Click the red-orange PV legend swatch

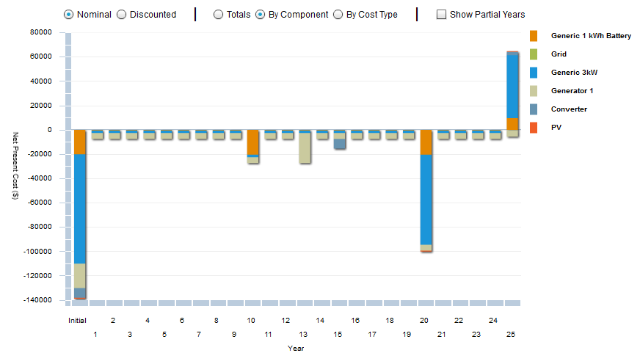tap(534, 128)
